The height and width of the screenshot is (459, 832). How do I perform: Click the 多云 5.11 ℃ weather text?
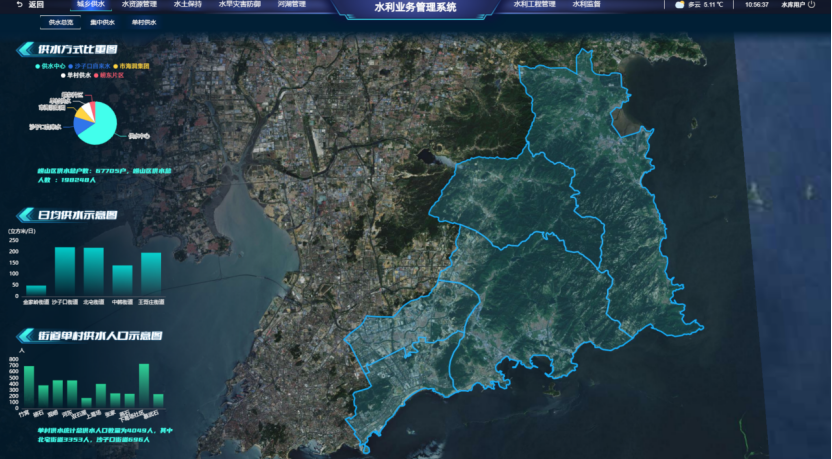(705, 4)
